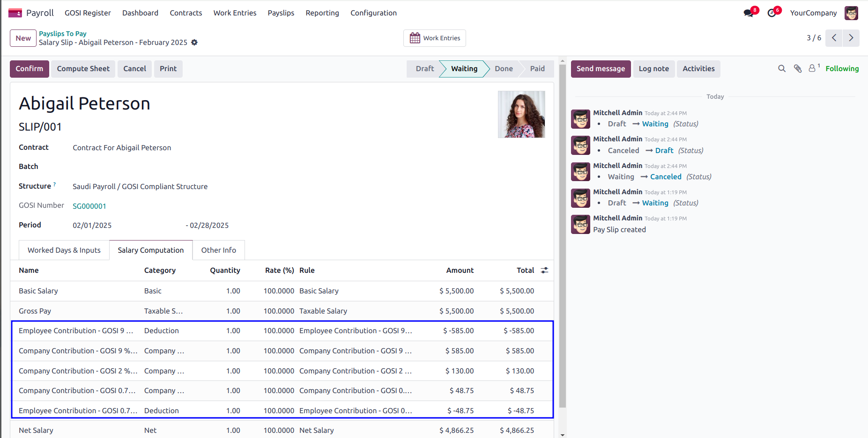The image size is (868, 438).
Task: Open the Configuration menu
Action: point(373,13)
